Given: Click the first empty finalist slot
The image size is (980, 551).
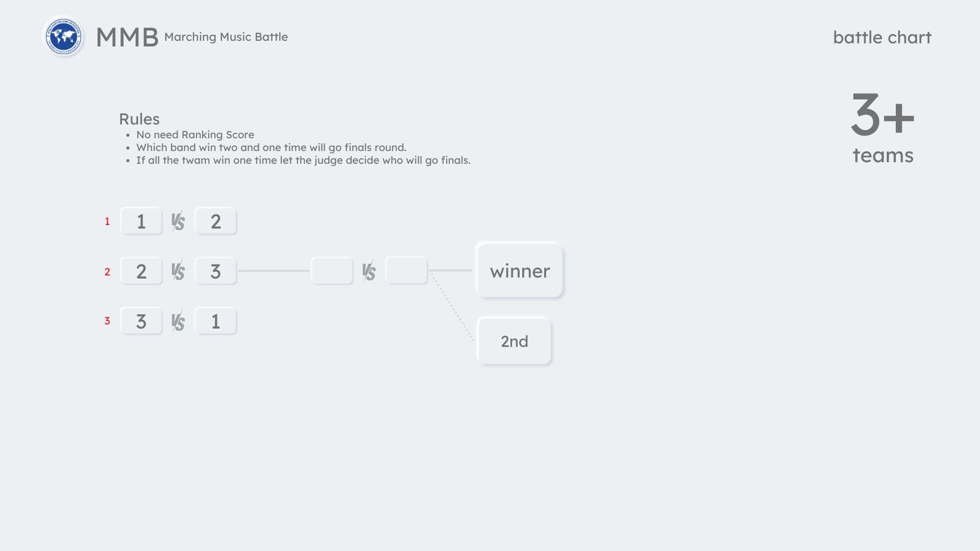Looking at the screenshot, I should (x=332, y=270).
